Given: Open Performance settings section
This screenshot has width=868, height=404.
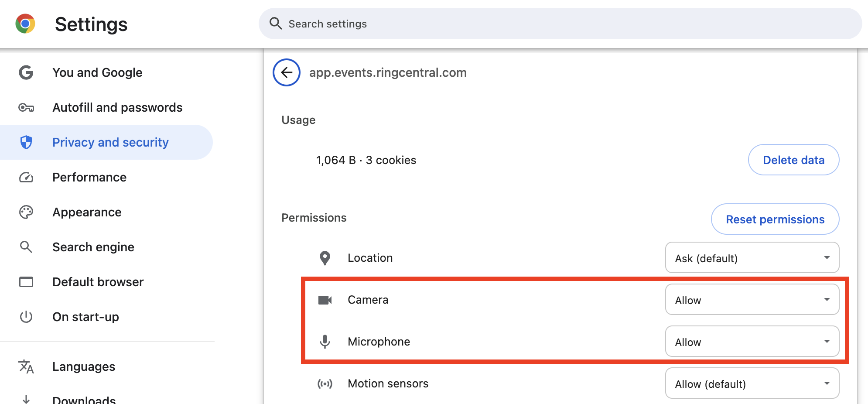Looking at the screenshot, I should point(106,177).
